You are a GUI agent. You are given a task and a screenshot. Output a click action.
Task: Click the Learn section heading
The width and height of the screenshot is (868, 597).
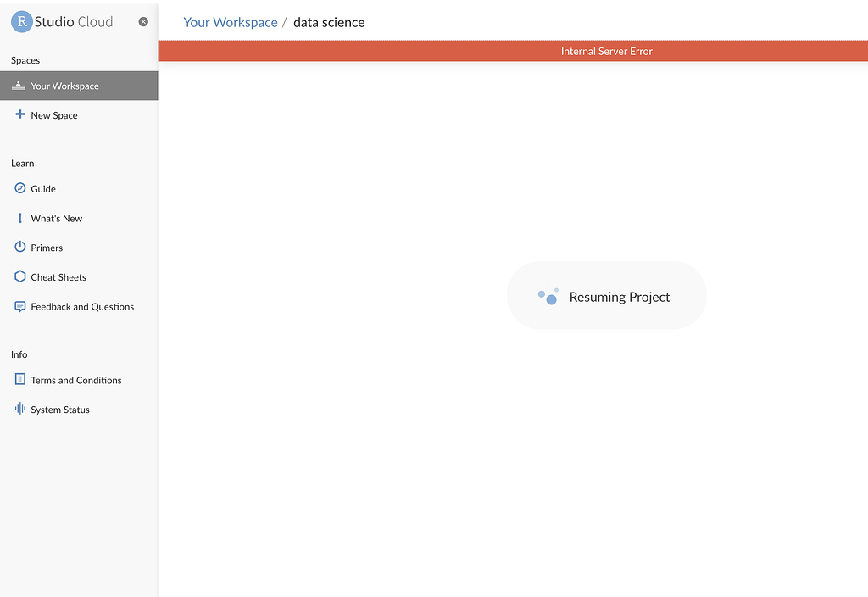[23, 164]
